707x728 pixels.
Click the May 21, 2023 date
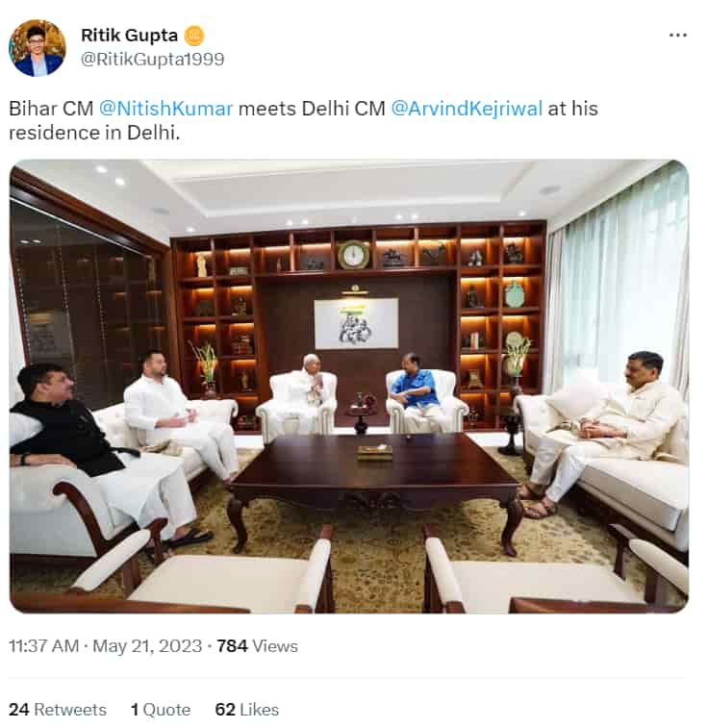[x=145, y=646]
